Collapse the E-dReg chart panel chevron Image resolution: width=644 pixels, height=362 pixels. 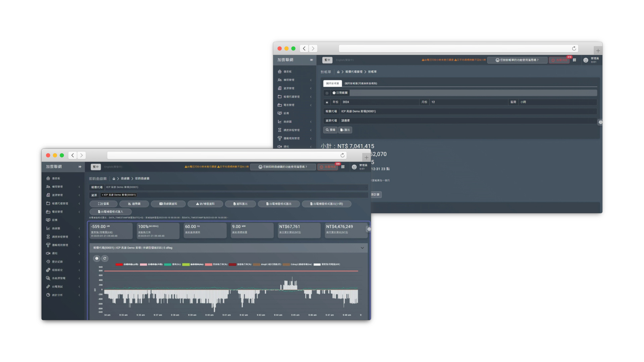362,248
